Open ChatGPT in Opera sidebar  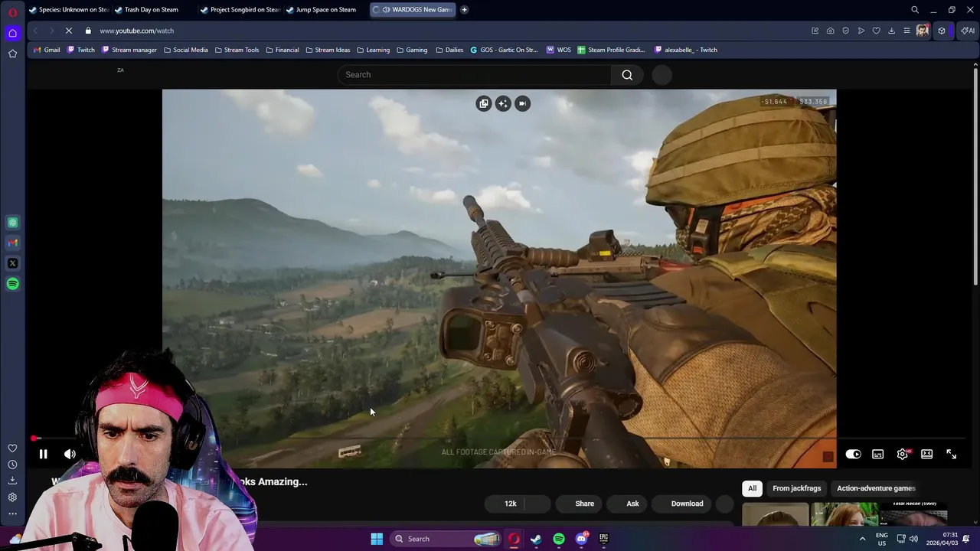12,223
